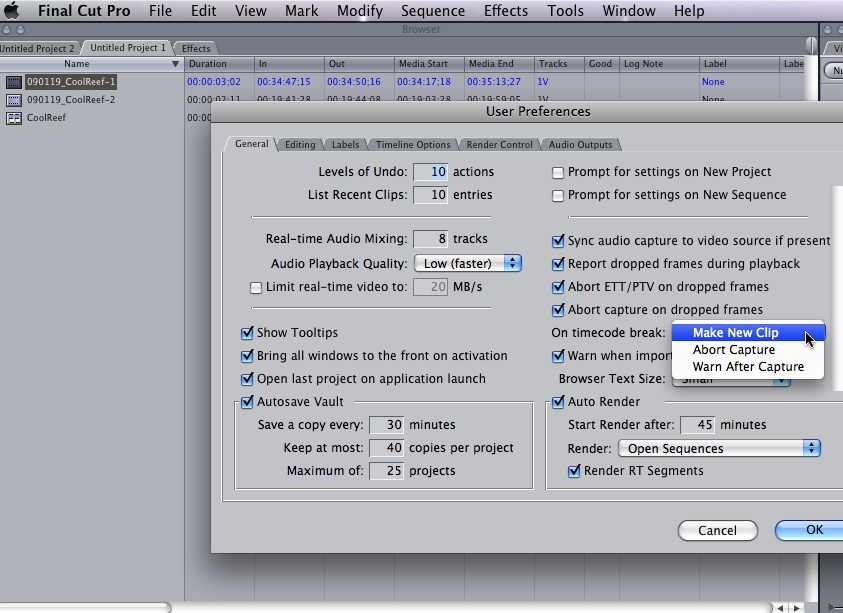Choose Make New Clip option
The height and width of the screenshot is (613, 843).
[x=748, y=333]
